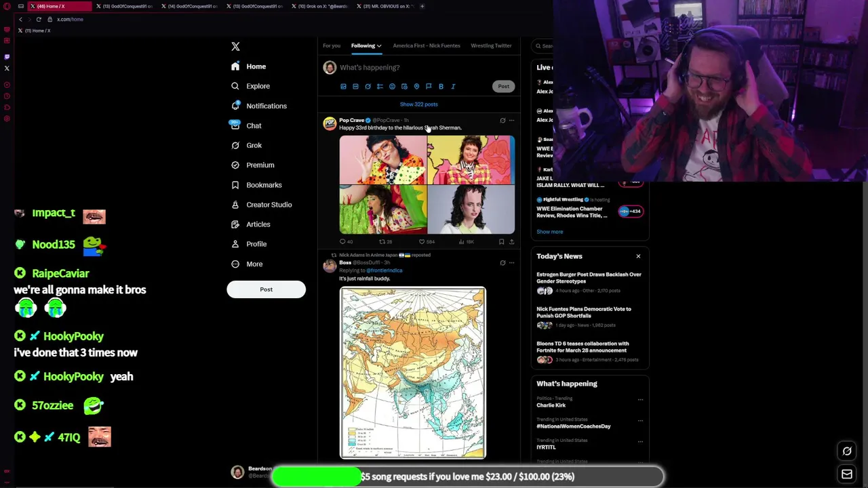Share the Pop Crave post

tap(511, 241)
